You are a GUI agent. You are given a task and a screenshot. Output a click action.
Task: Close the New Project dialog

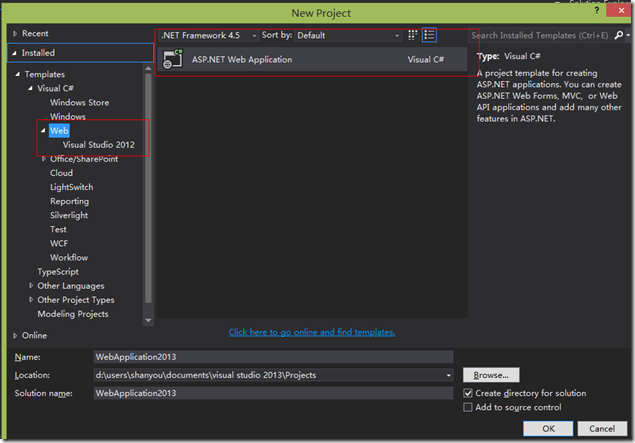point(621,10)
